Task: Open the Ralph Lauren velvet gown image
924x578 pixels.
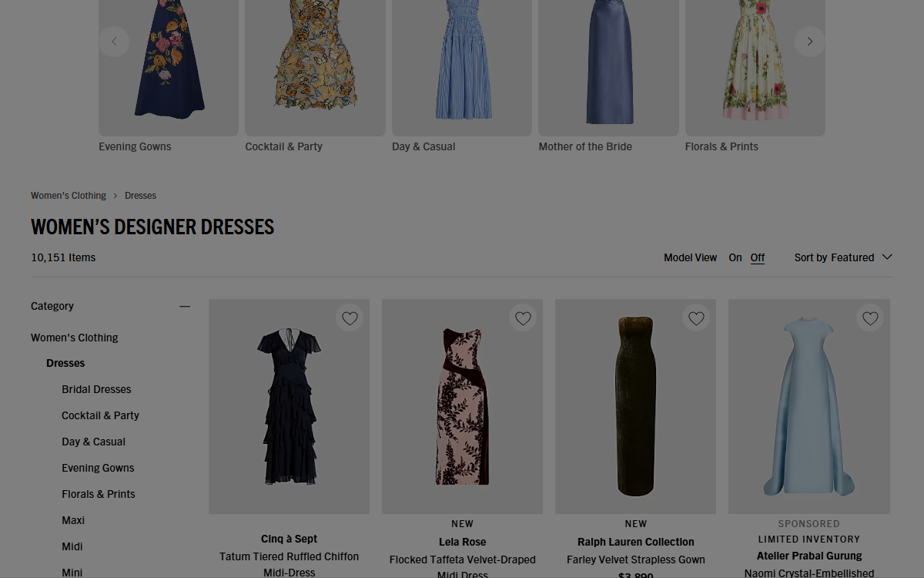Action: tap(635, 406)
